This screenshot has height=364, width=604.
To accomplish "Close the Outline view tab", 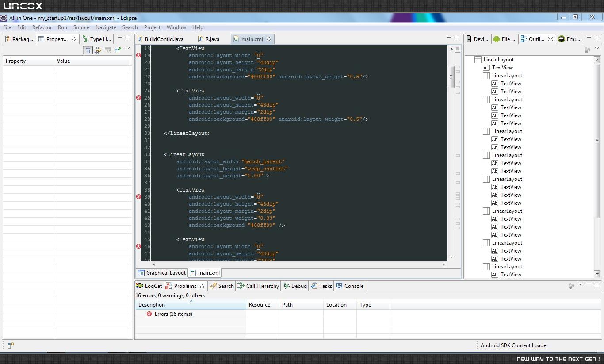I will pos(550,39).
